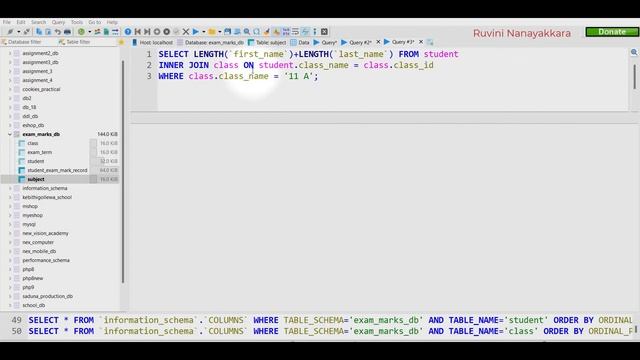Click the Undo toolbar icon

click(58, 31)
